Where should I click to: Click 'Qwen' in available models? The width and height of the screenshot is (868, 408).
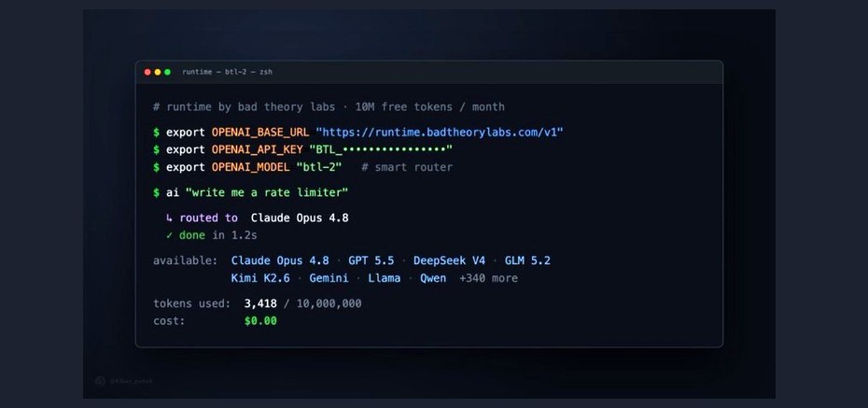coord(433,278)
